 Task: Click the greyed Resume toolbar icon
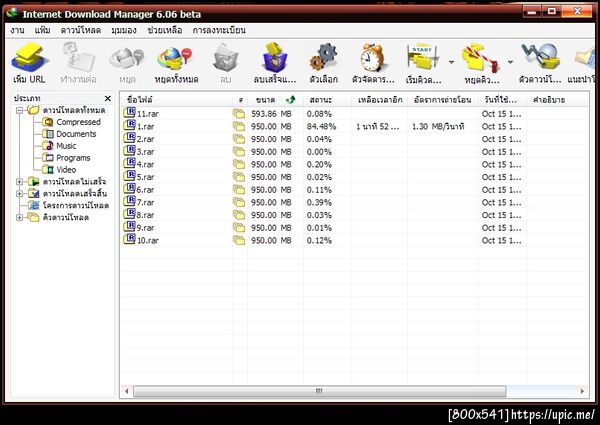(x=78, y=57)
